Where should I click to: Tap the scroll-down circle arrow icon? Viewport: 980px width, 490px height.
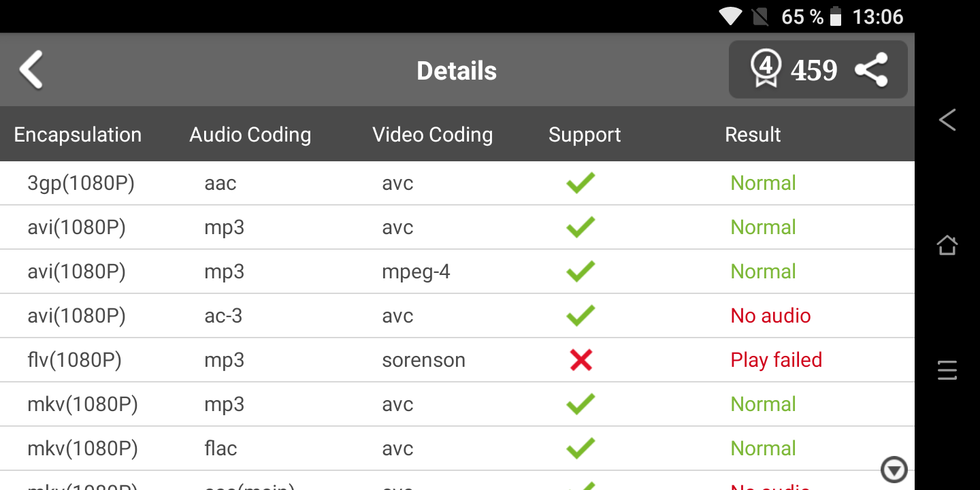click(894, 470)
